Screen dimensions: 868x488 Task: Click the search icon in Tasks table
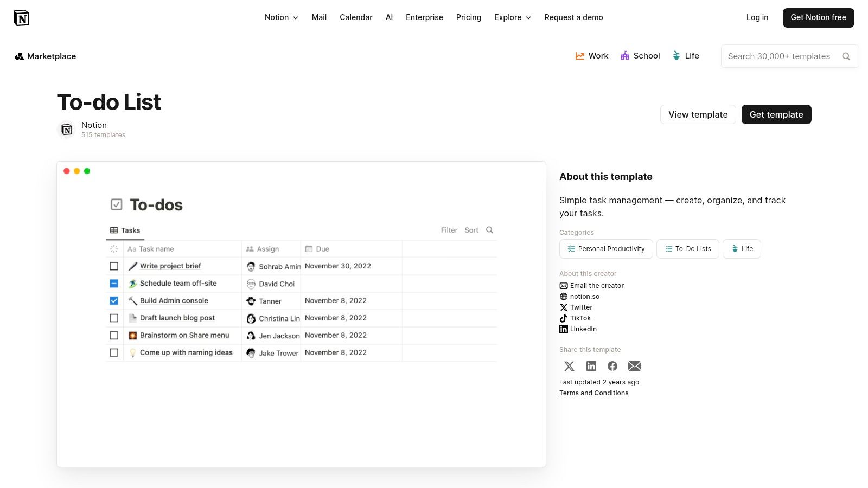(489, 230)
